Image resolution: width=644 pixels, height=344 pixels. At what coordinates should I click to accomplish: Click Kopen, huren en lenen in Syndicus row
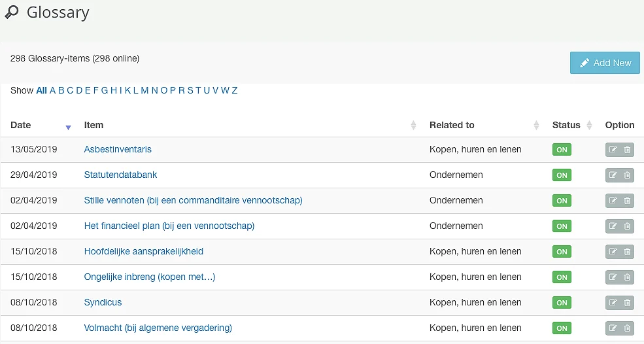(475, 302)
